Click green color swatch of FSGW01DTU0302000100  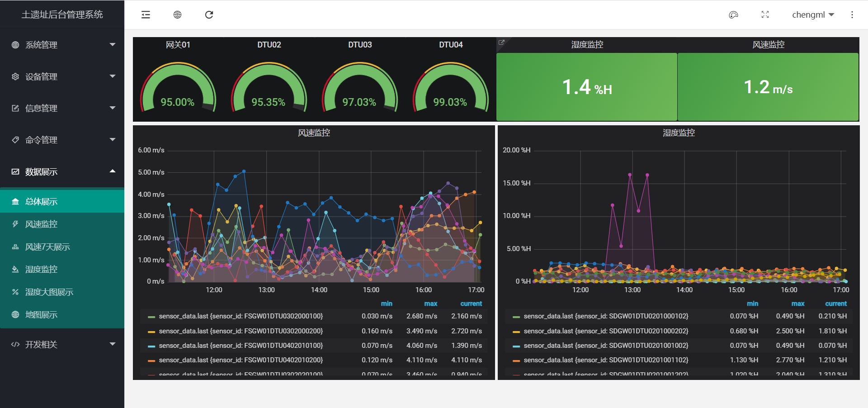151,317
